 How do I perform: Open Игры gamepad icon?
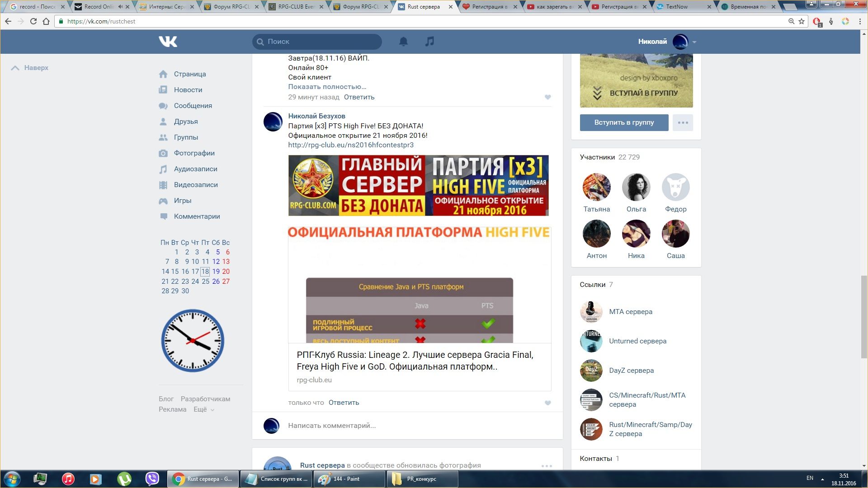[x=163, y=201]
